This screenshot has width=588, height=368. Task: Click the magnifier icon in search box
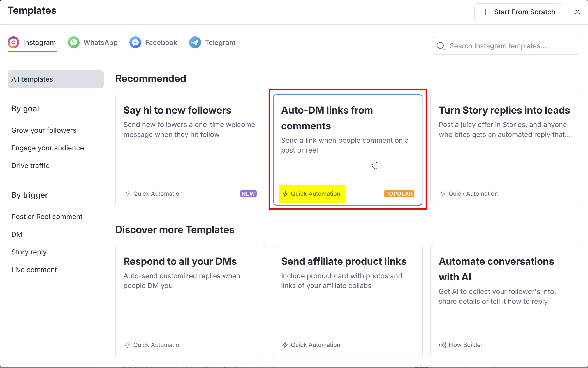441,46
